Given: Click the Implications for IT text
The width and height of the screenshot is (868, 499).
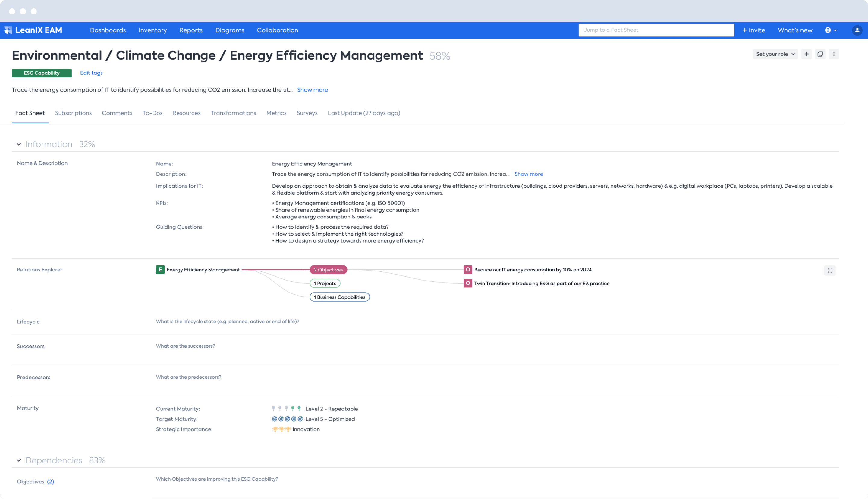Looking at the screenshot, I should 552,190.
